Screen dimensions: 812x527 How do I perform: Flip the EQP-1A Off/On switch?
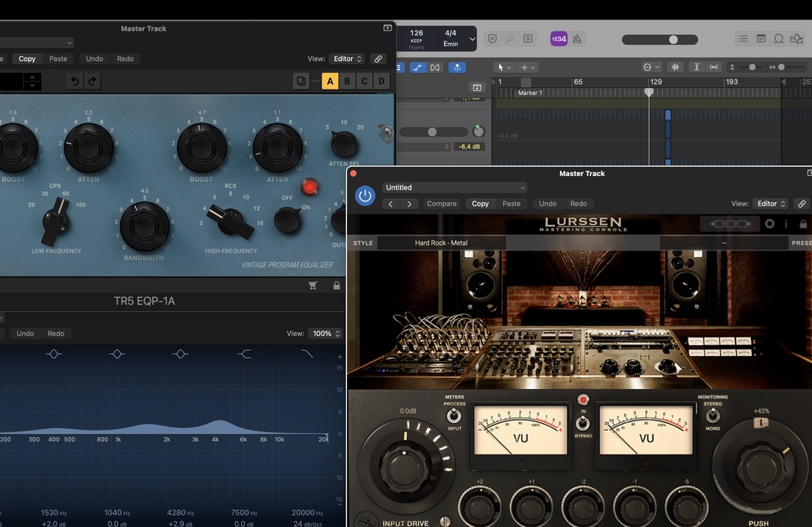tap(288, 219)
